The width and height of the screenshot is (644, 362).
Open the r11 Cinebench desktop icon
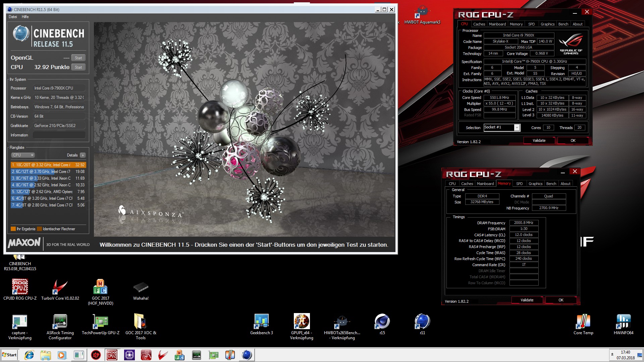tap(422, 324)
